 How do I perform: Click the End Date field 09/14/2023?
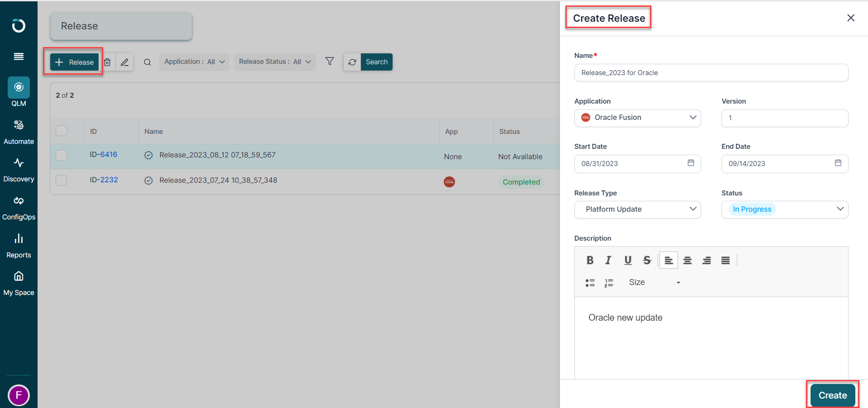(x=784, y=164)
